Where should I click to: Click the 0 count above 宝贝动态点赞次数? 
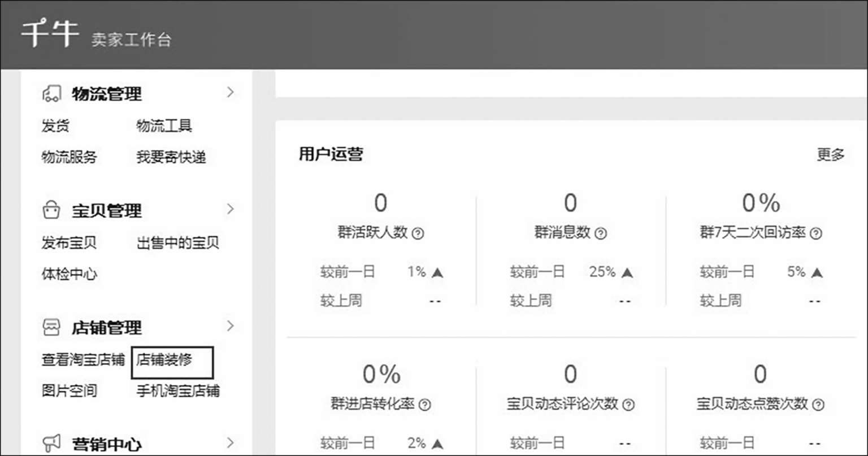tap(761, 374)
